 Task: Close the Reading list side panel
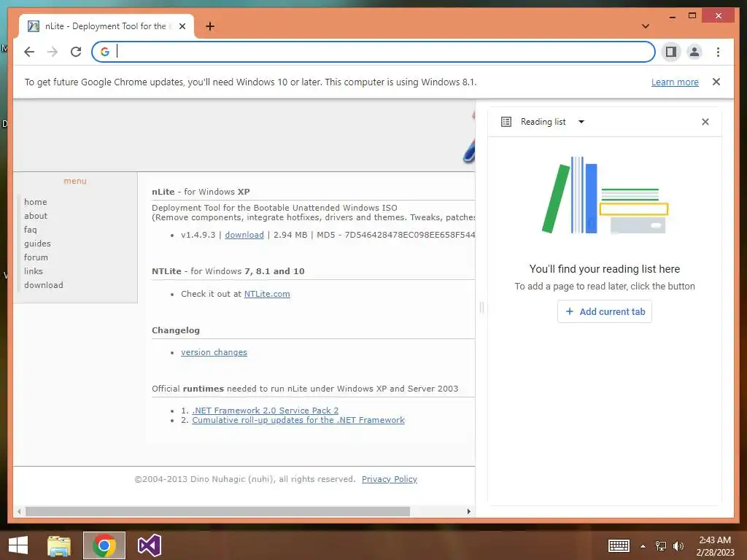(705, 122)
